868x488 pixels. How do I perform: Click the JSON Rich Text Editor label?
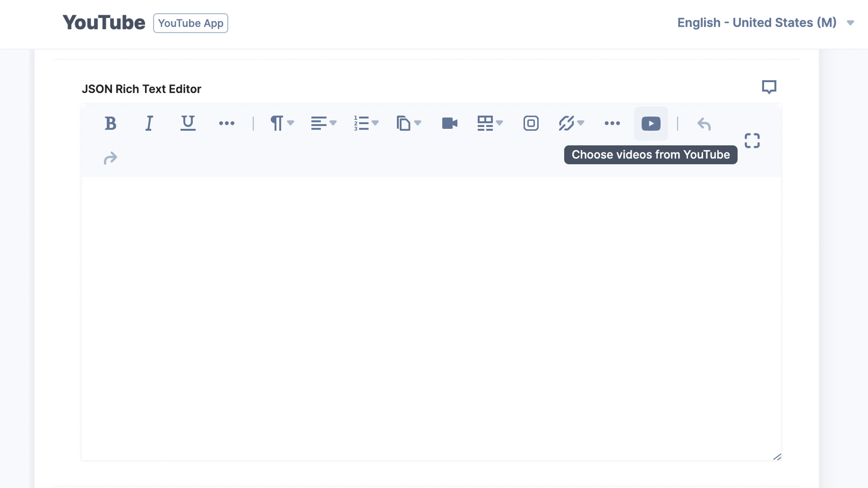pos(141,89)
